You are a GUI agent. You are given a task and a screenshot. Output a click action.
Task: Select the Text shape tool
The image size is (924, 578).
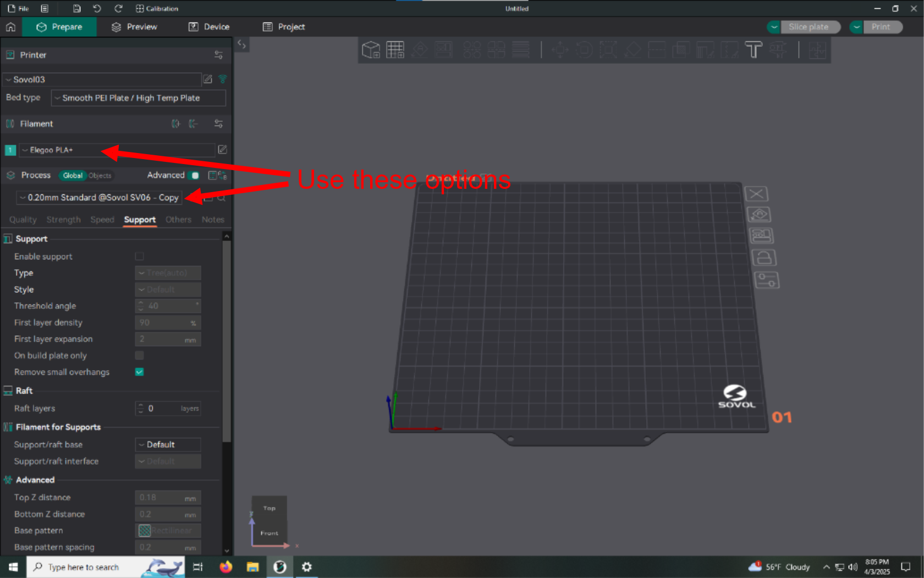[x=754, y=50]
